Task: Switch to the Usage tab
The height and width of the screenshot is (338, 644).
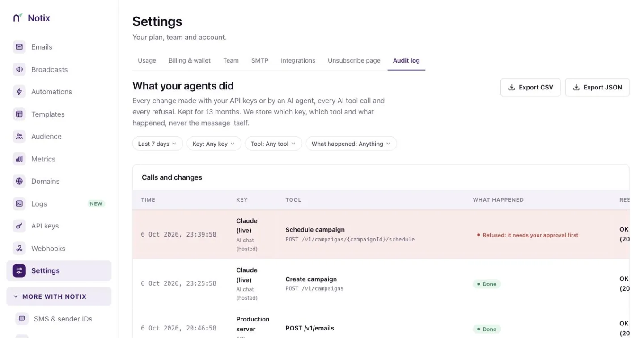Action: [x=147, y=60]
